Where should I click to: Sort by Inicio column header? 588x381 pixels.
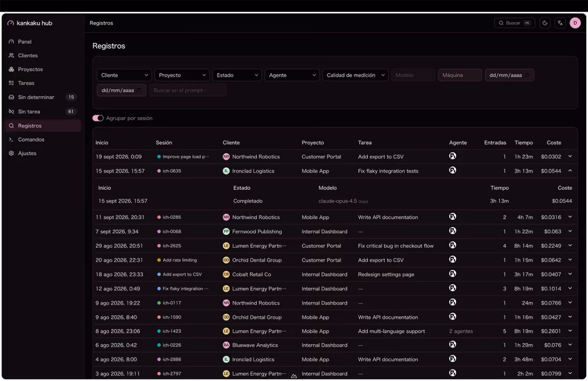click(102, 143)
